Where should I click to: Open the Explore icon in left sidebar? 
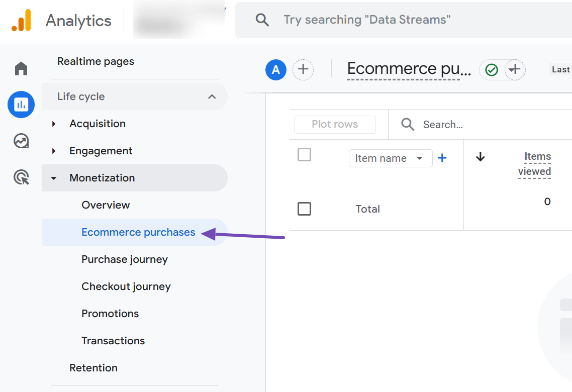click(21, 141)
